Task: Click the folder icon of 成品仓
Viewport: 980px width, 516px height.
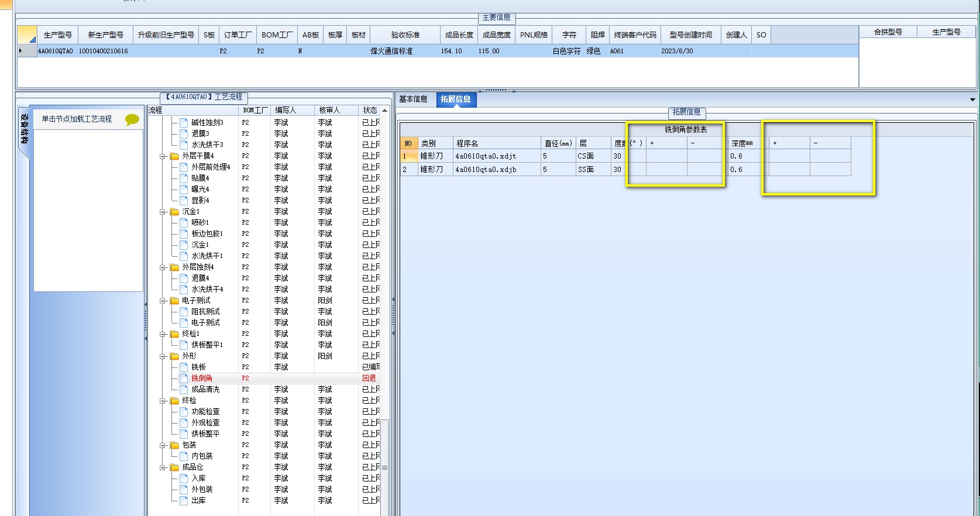Action: [174, 467]
